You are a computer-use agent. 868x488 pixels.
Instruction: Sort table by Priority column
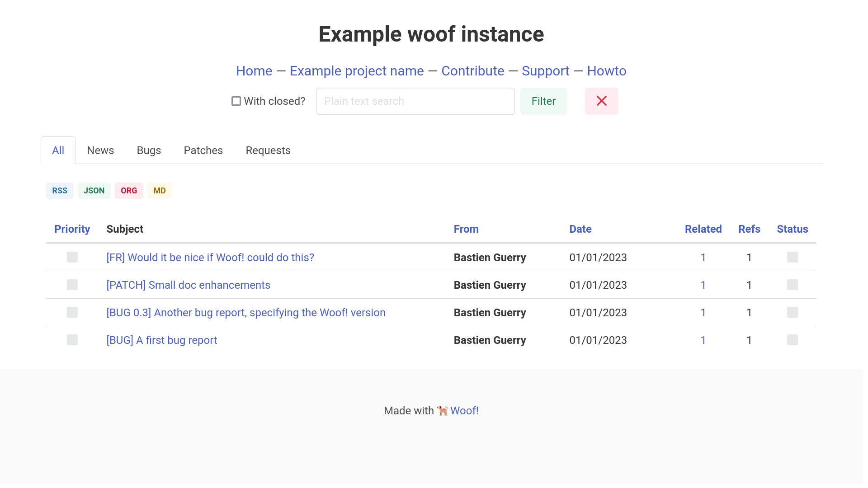pos(72,229)
